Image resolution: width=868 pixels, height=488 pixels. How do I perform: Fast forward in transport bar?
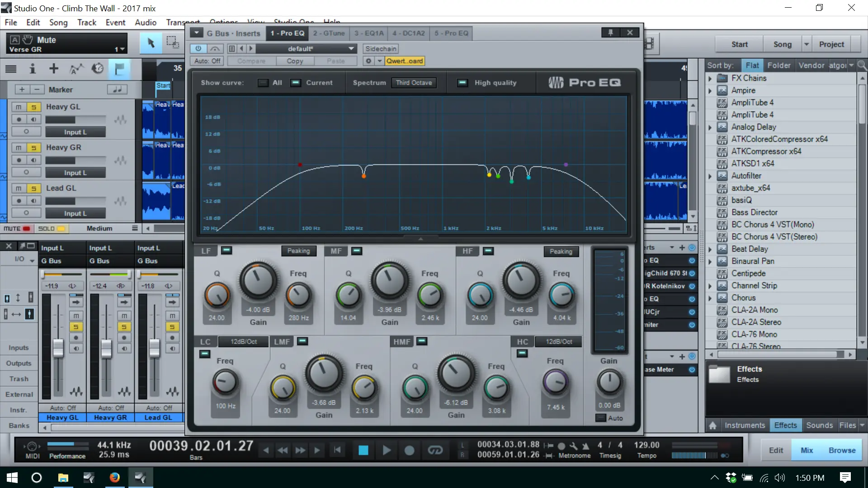tap(300, 450)
